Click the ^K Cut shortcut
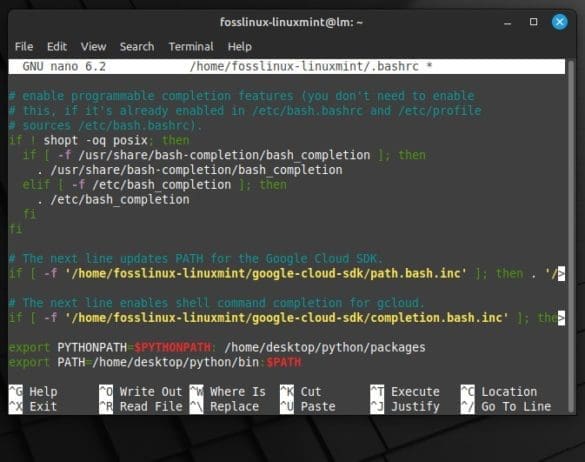Viewport: 585px width, 462px height. coord(301,392)
